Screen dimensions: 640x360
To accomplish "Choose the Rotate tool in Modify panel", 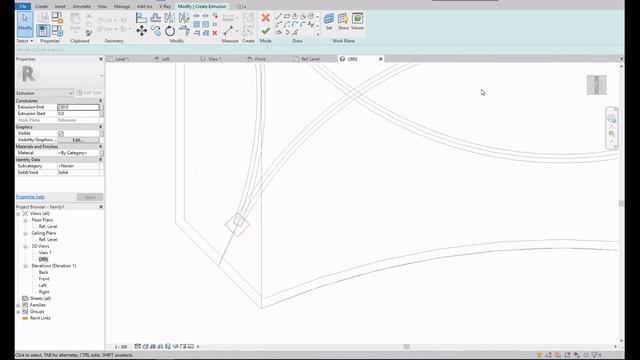I will click(170, 31).
